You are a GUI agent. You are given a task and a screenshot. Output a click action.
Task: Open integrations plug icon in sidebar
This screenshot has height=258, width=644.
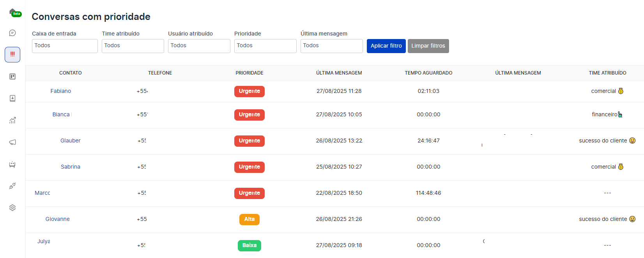[12, 186]
